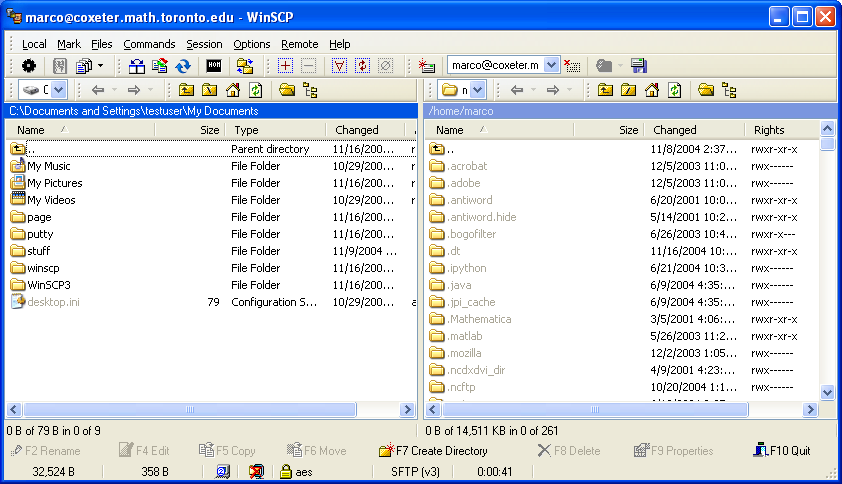This screenshot has width=842, height=484.
Task: Open the Files menu
Action: [x=101, y=44]
